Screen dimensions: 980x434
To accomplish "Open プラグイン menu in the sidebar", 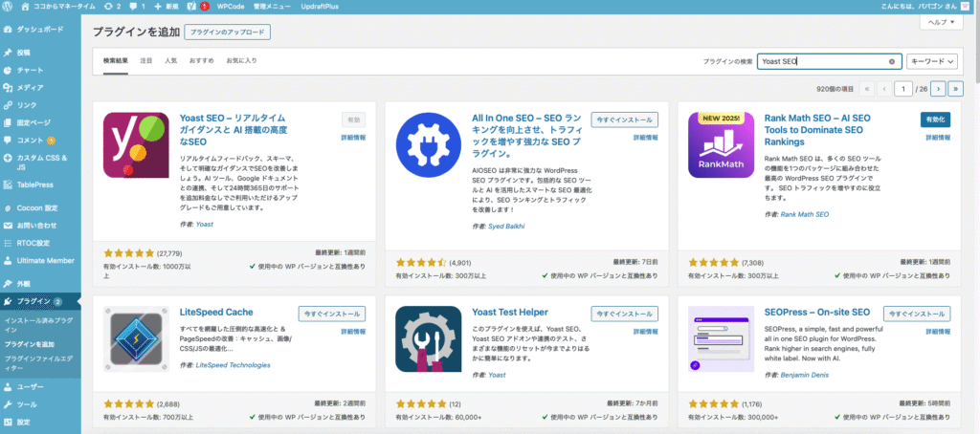I will tap(40, 302).
